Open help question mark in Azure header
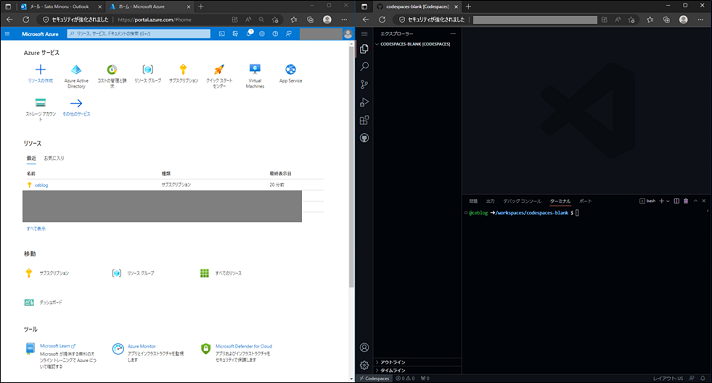Image resolution: width=712 pixels, height=383 pixels. point(275,34)
